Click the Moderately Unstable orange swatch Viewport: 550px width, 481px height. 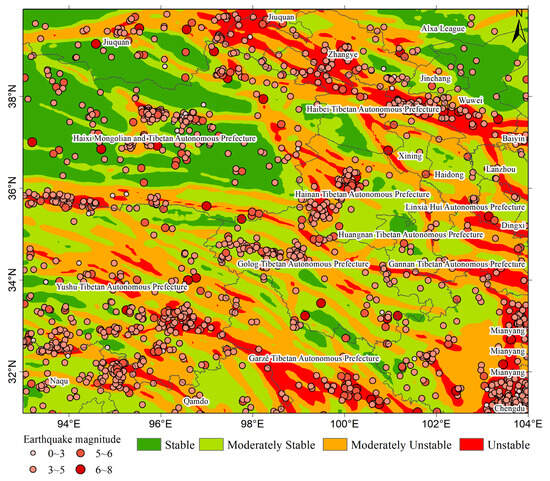click(335, 445)
